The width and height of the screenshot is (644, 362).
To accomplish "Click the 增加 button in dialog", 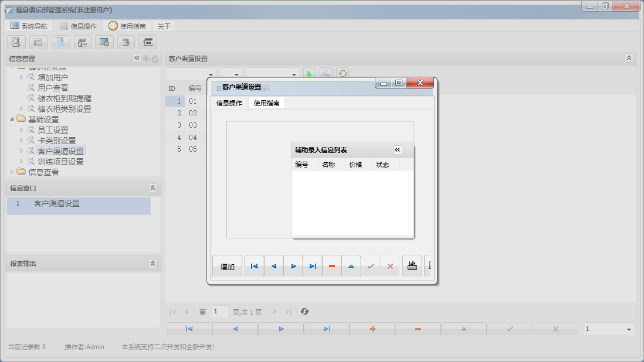I will coord(228,267).
